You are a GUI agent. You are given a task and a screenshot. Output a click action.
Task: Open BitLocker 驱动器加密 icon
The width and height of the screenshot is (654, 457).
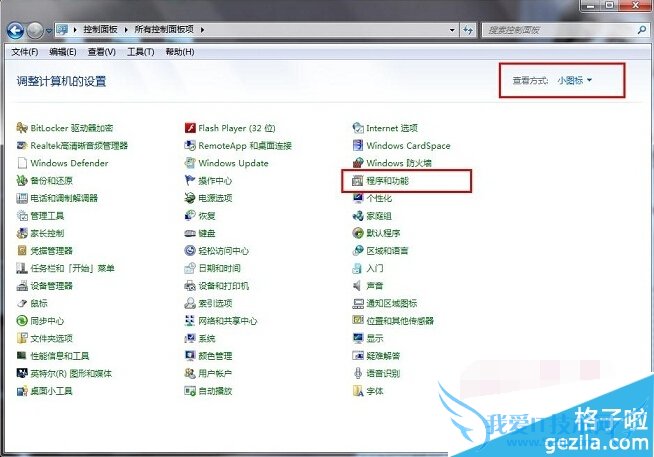pyautogui.click(x=22, y=128)
